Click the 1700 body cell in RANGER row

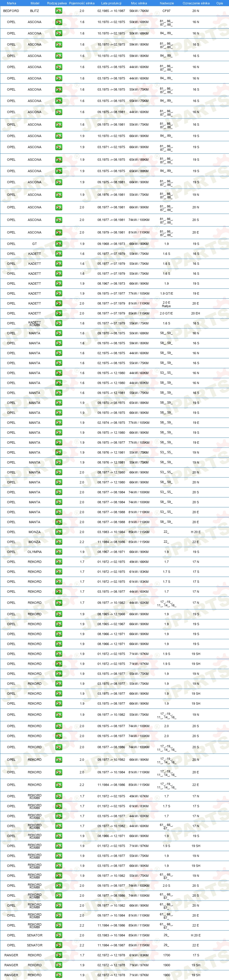pos(167,955)
